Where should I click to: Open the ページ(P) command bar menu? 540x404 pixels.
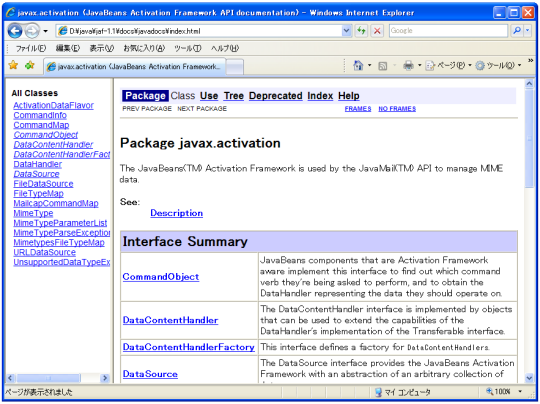pyautogui.click(x=449, y=65)
